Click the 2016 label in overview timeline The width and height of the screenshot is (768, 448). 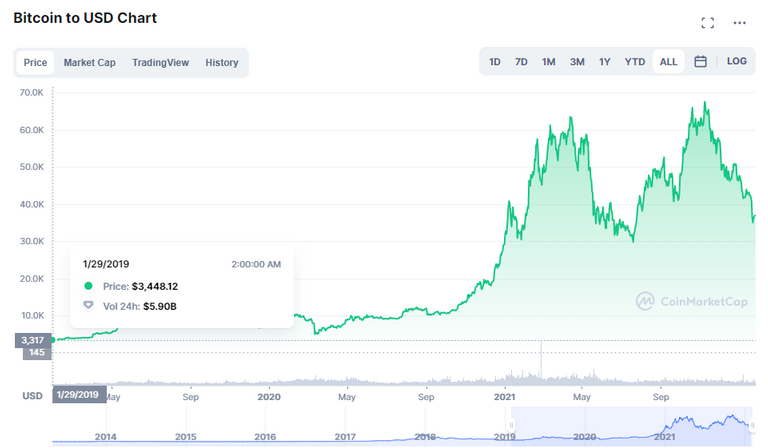pos(265,437)
